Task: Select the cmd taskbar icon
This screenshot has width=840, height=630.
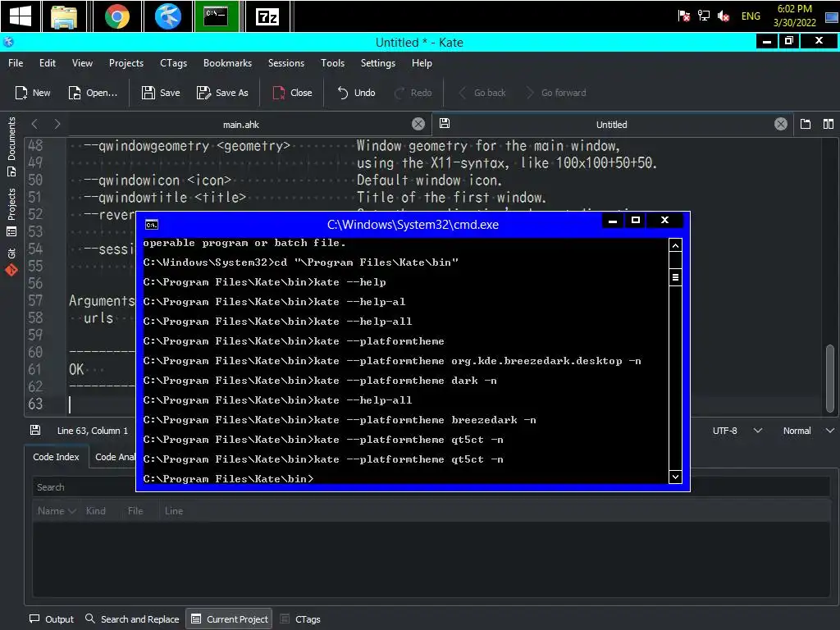Action: [x=217, y=16]
